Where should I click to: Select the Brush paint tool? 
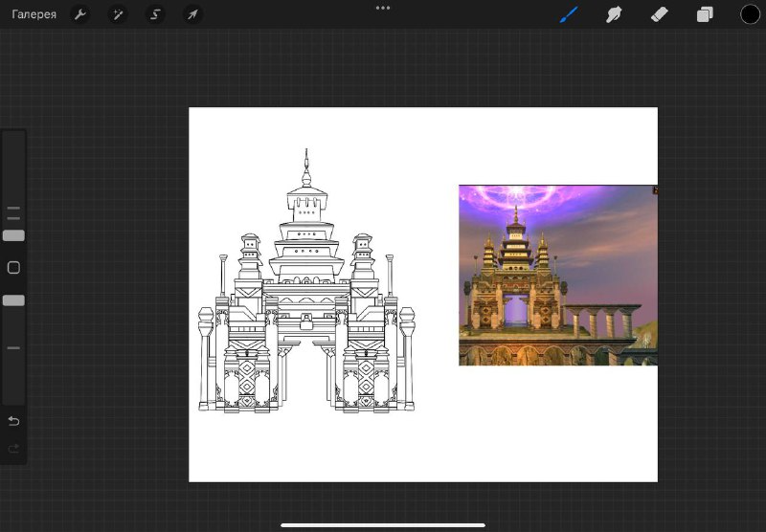[569, 14]
